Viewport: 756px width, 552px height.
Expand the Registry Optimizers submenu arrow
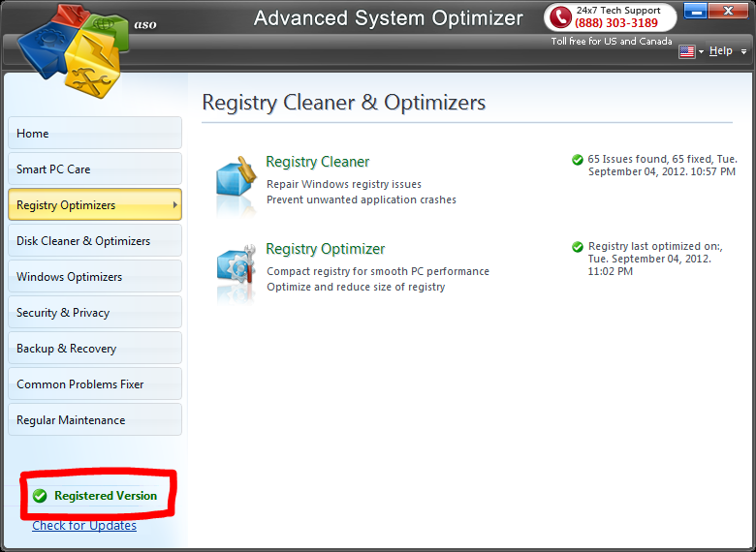pos(175,204)
